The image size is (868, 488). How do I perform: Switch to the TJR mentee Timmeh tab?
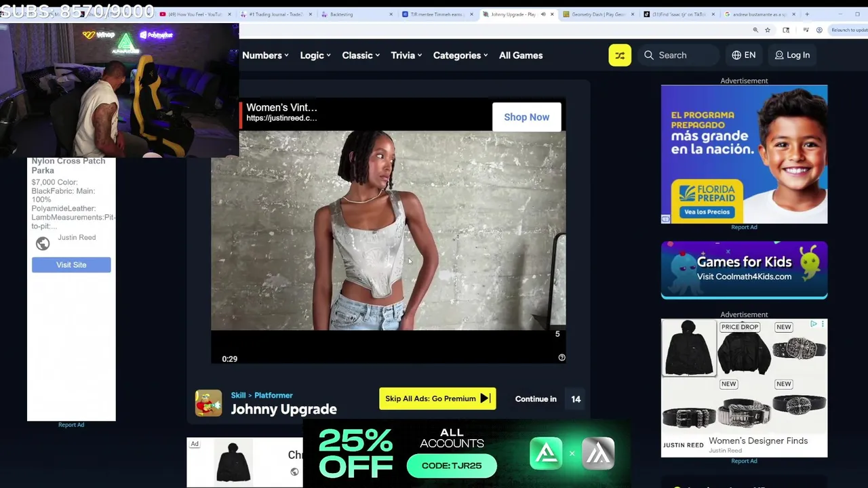click(x=437, y=14)
